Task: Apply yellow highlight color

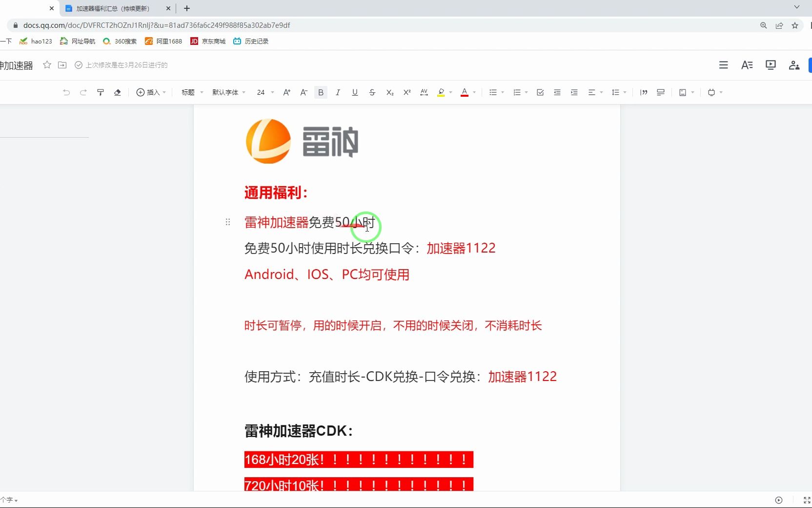Action: [x=441, y=92]
